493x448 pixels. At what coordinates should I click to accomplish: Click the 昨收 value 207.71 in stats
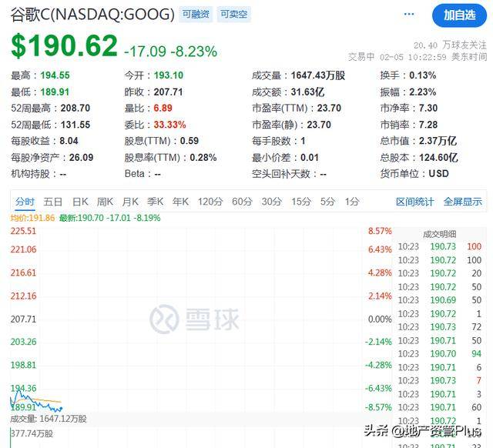(x=168, y=92)
